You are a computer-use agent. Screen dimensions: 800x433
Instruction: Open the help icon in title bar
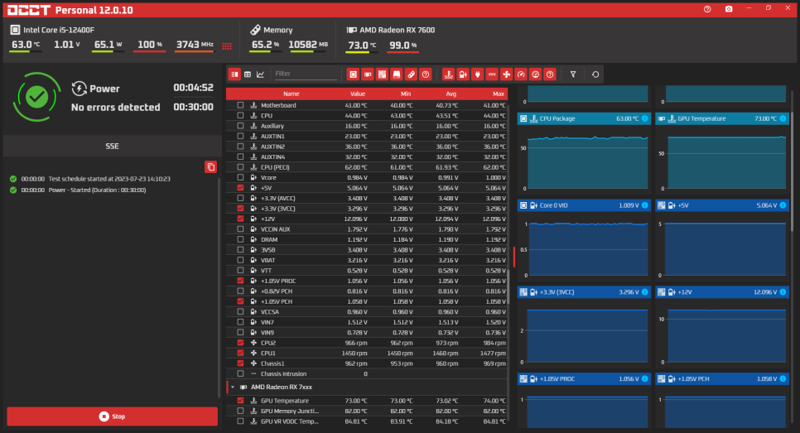707,9
